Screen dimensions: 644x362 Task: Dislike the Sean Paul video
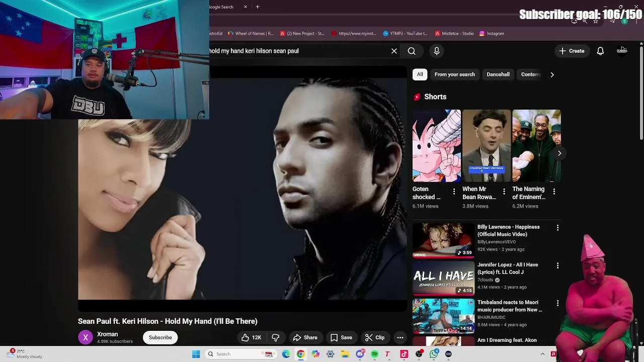pos(275,337)
